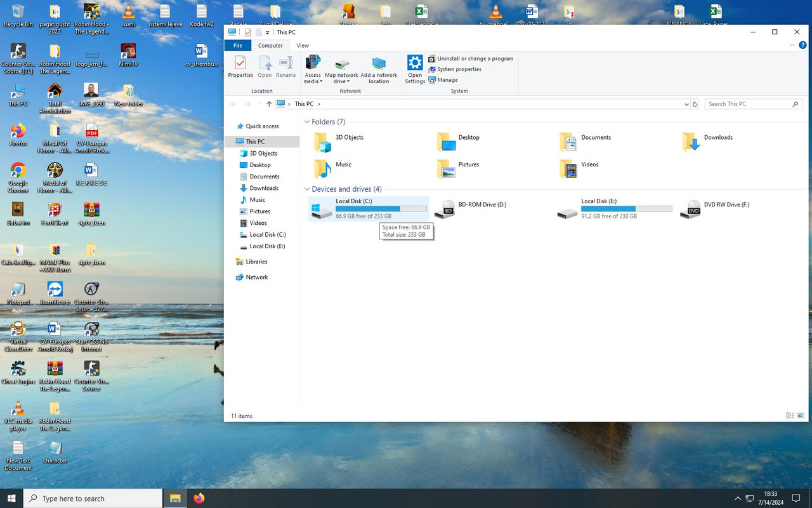Minimize the ribbon with the chevron
This screenshot has width=812, height=508.
click(x=792, y=45)
